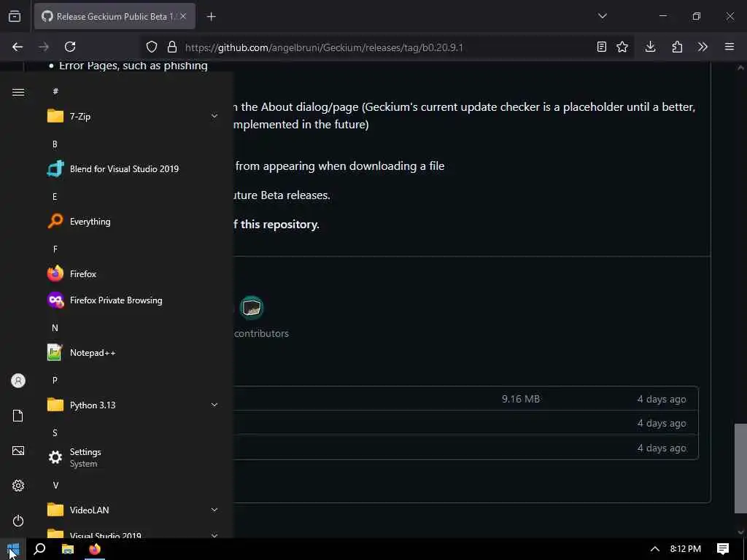Click the 9.16 MB asset row
747x560 pixels.
[465, 399]
